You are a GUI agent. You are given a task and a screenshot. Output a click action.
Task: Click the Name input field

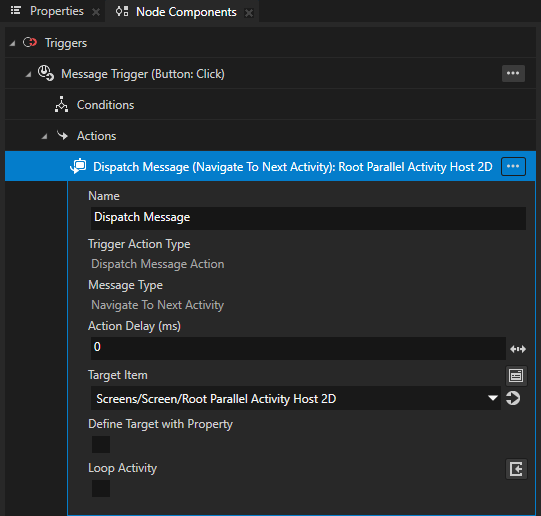tap(308, 218)
